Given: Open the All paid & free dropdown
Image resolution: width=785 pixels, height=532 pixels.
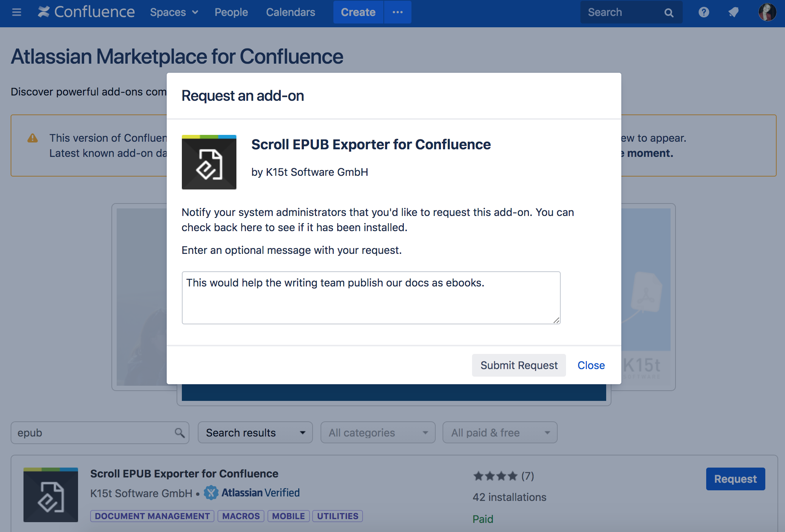Looking at the screenshot, I should (500, 433).
